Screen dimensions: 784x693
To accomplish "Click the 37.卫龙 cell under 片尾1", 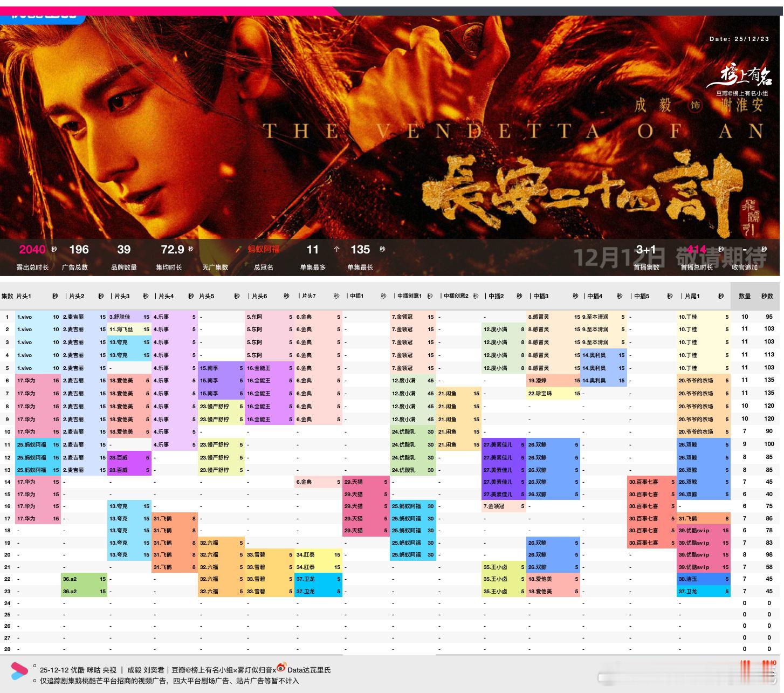I will pos(704,591).
